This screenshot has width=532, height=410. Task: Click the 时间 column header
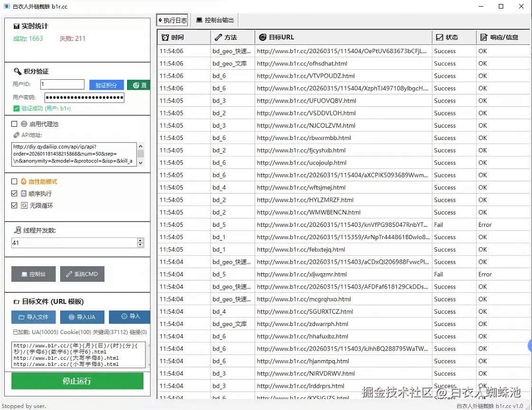(x=184, y=37)
